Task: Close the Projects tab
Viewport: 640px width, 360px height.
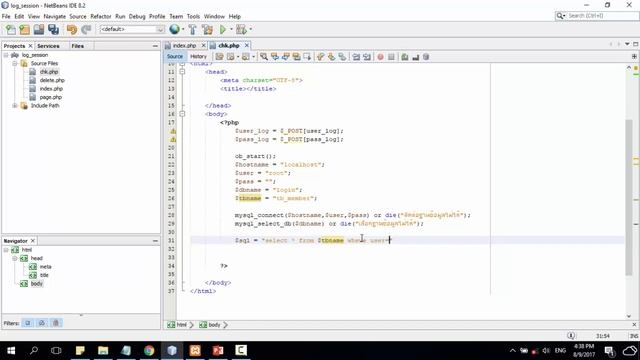Action: tap(30, 46)
